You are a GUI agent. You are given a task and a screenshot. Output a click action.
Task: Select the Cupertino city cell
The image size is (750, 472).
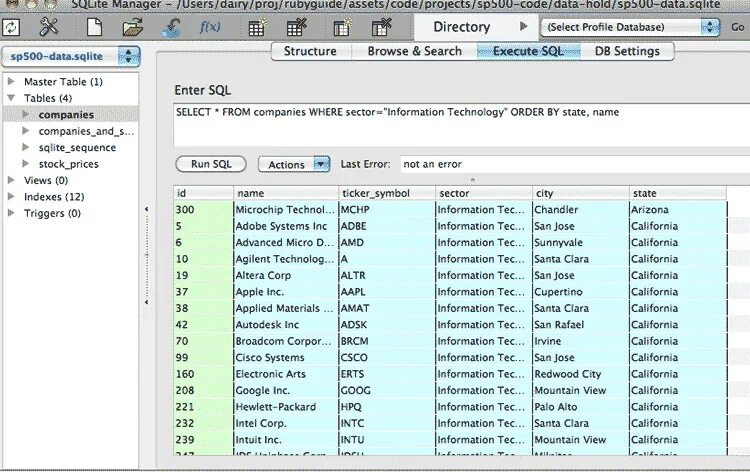pos(581,292)
